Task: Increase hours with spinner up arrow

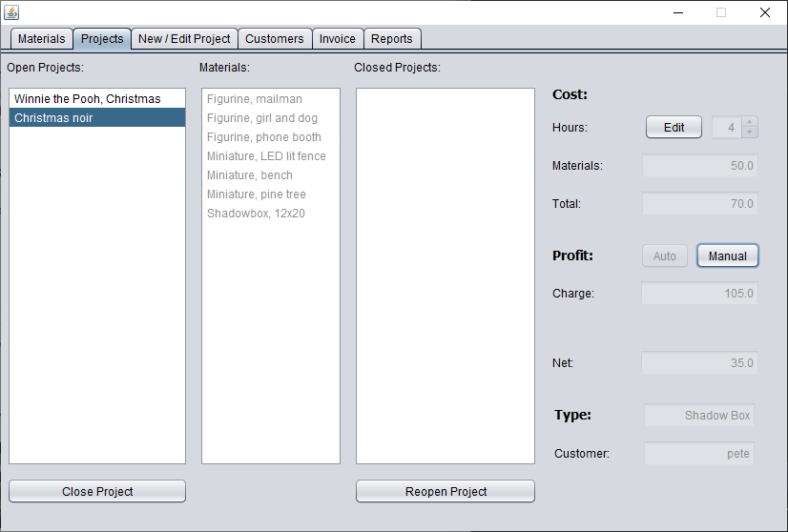Action: [749, 122]
